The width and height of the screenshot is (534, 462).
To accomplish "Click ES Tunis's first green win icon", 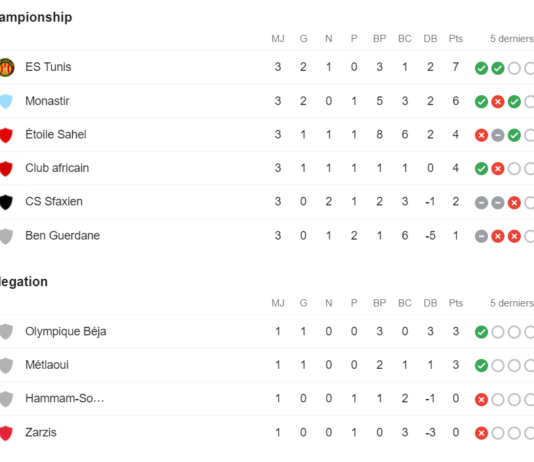I will point(481,68).
